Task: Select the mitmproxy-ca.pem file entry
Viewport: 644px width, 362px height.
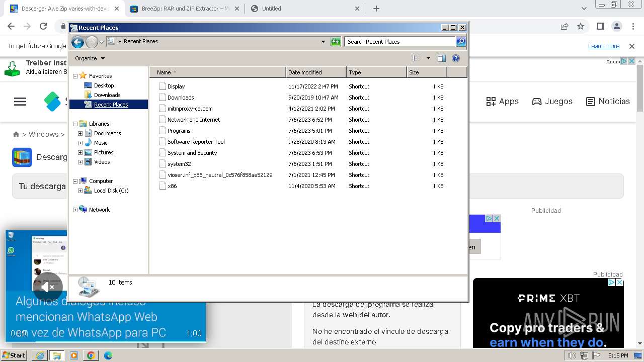Action: click(x=190, y=109)
